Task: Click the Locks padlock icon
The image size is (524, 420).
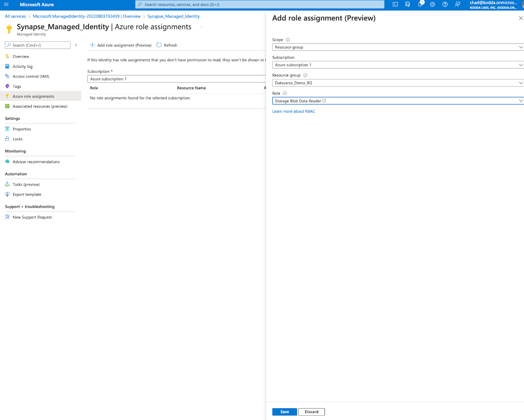Action: click(x=7, y=139)
